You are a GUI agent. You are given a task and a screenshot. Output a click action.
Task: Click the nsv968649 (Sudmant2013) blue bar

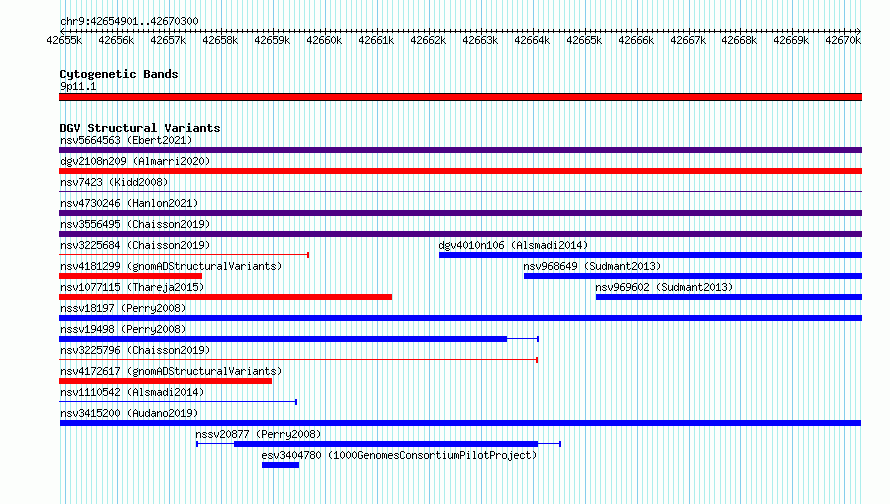click(x=693, y=276)
